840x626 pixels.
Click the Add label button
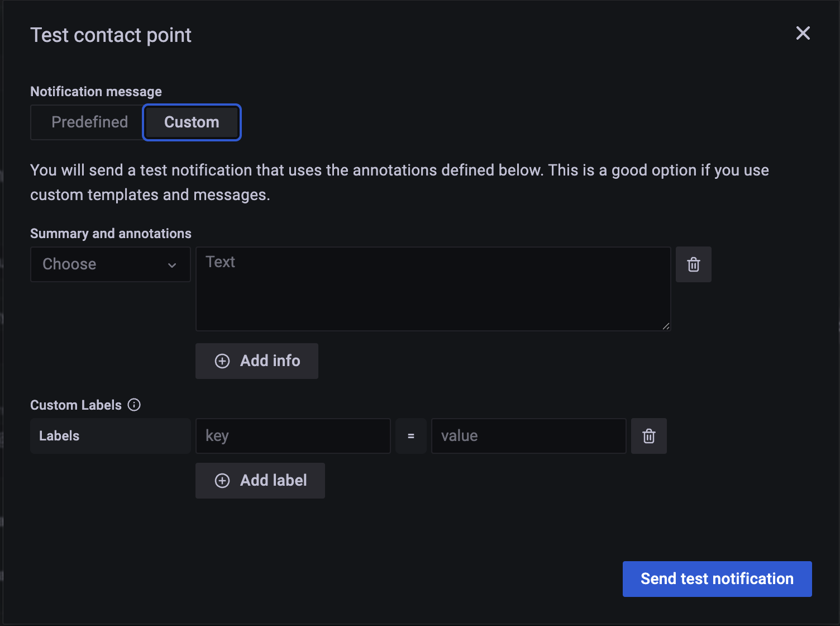pyautogui.click(x=260, y=481)
